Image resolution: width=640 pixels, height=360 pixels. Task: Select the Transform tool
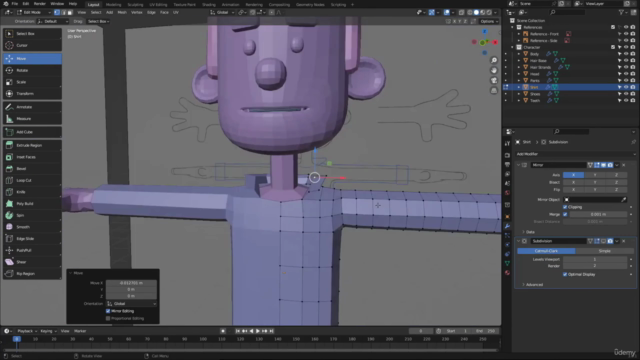[32, 93]
